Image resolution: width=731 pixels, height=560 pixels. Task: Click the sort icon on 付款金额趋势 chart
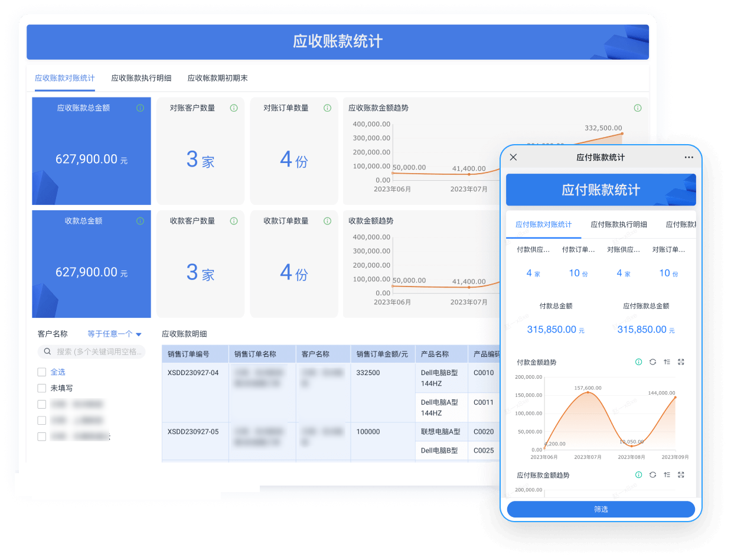667,362
